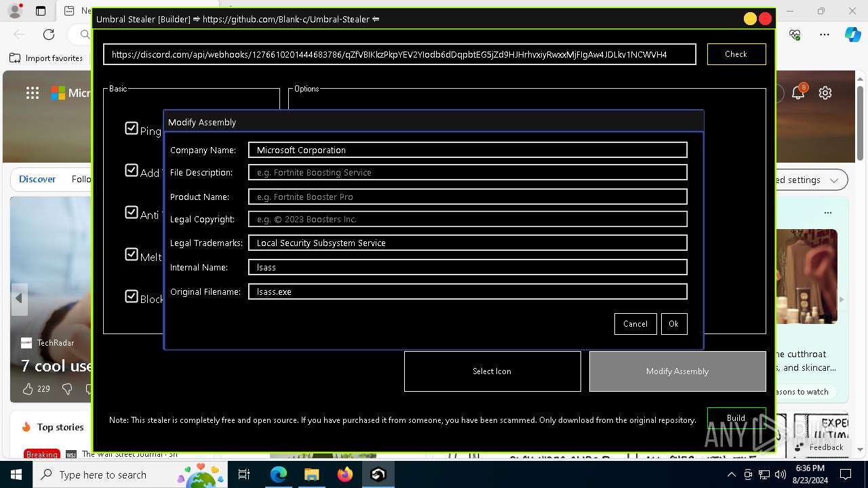Open the page settings gear icon
868x488 pixels.
(x=825, y=93)
